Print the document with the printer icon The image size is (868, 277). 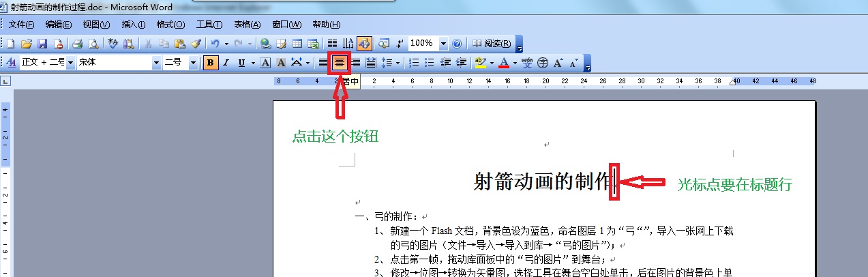click(78, 44)
